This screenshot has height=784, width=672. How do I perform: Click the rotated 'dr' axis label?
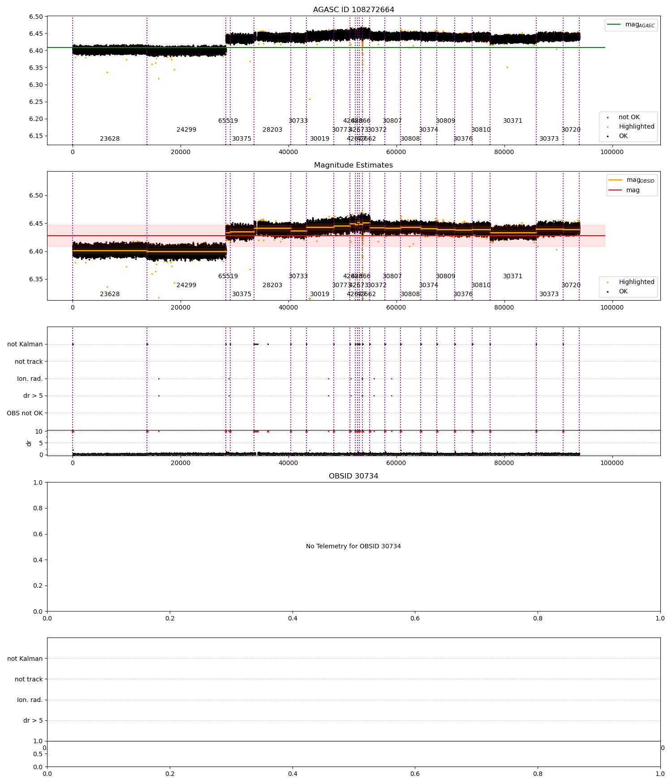(x=29, y=443)
